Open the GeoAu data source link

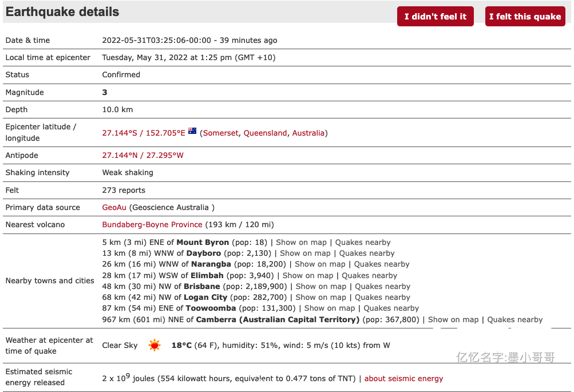pos(114,207)
